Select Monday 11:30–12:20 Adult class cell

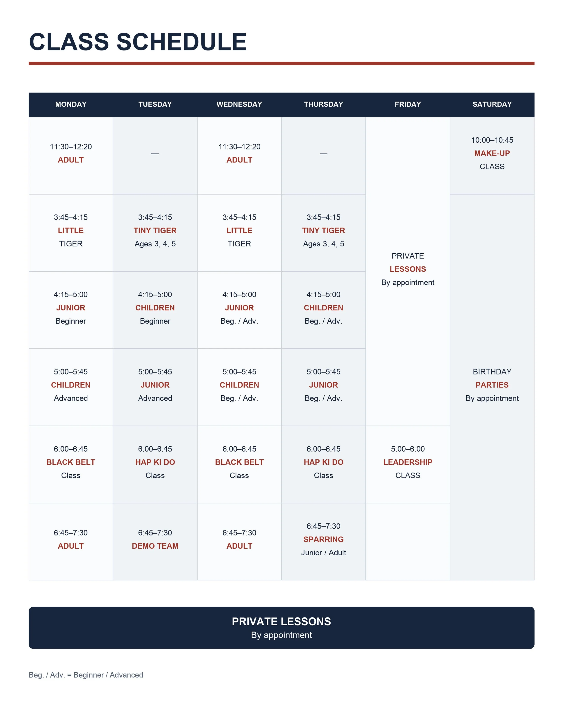tap(71, 155)
